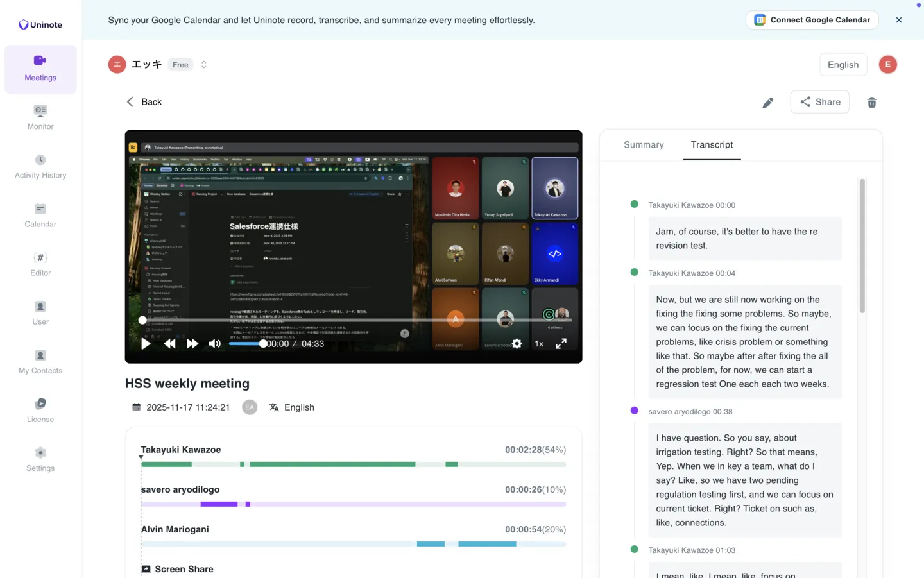Open the Monitor section
924x578 pixels.
(x=40, y=117)
